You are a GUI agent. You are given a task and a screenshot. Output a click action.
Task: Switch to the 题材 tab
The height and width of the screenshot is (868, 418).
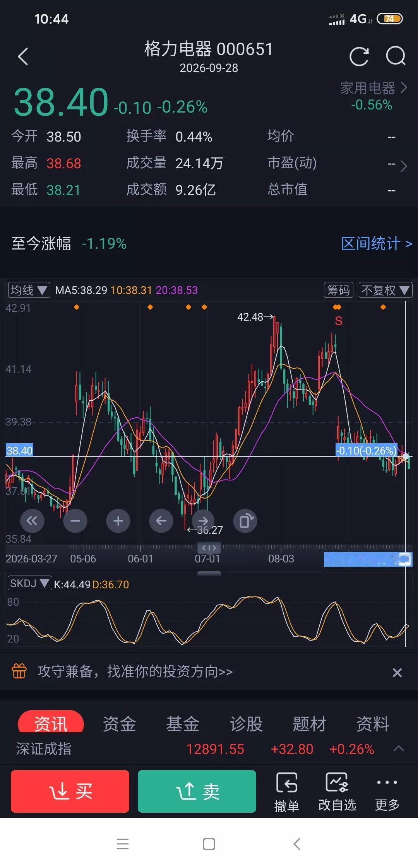[309, 724]
